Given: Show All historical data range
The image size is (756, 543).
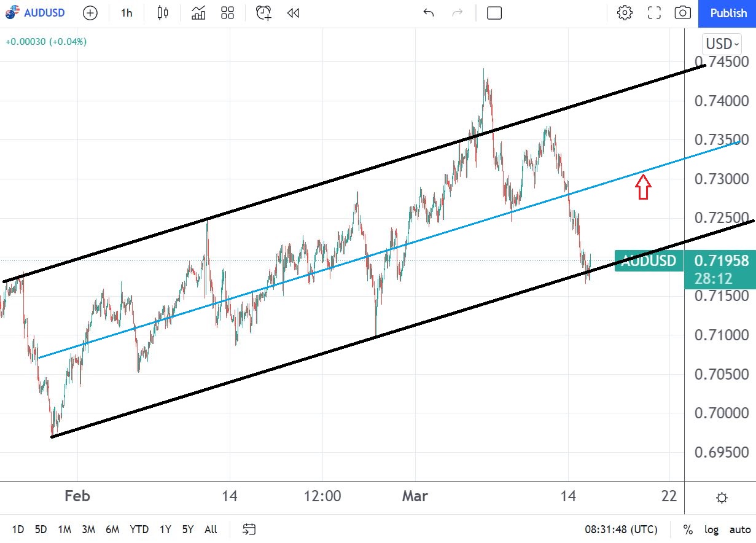Looking at the screenshot, I should pos(211,529).
